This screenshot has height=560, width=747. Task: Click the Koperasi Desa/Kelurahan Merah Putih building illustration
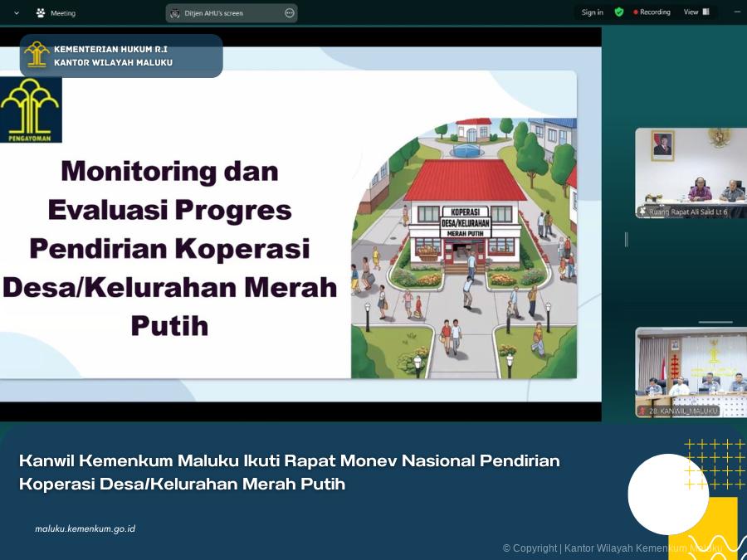(464, 217)
